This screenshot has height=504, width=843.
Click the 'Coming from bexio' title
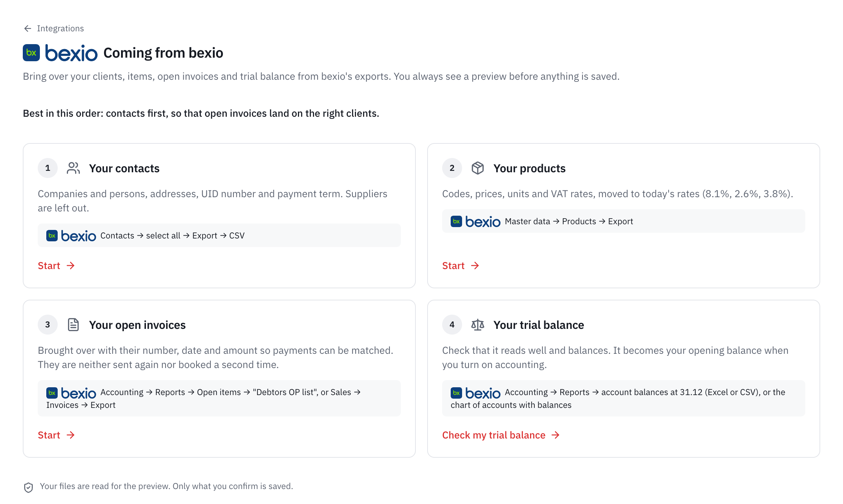163,53
